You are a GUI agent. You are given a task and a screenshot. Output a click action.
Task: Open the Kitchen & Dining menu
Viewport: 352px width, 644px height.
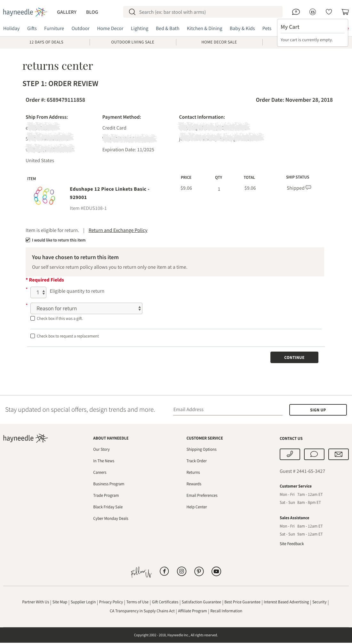click(x=204, y=28)
